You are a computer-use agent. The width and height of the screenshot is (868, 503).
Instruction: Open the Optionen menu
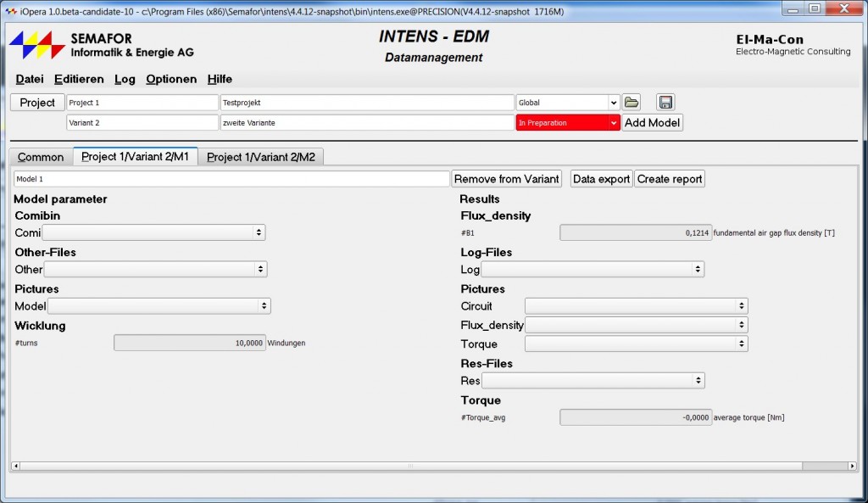(x=171, y=79)
